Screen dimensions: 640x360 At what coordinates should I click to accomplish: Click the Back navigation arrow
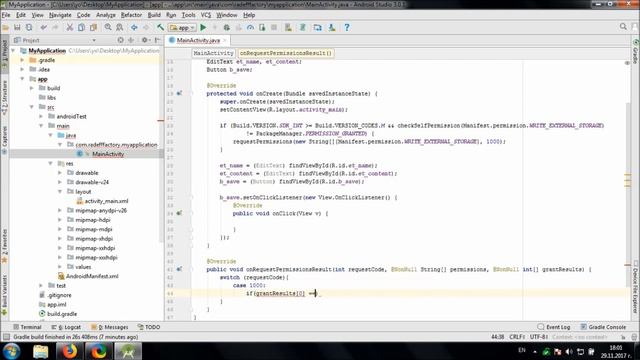coord(134,27)
